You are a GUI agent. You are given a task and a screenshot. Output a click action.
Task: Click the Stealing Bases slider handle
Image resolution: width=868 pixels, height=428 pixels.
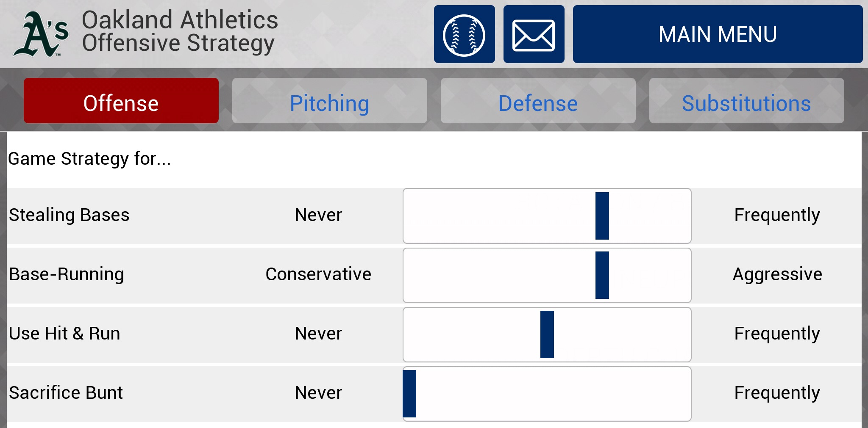pos(602,216)
